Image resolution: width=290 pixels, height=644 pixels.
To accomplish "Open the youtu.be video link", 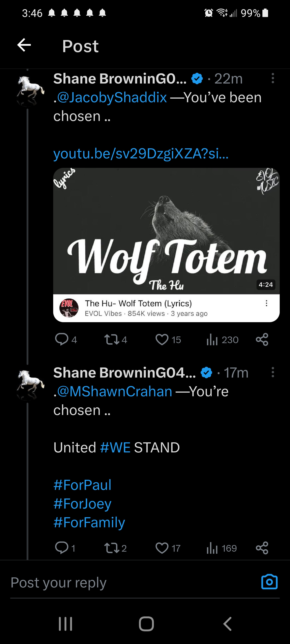I will point(141,154).
